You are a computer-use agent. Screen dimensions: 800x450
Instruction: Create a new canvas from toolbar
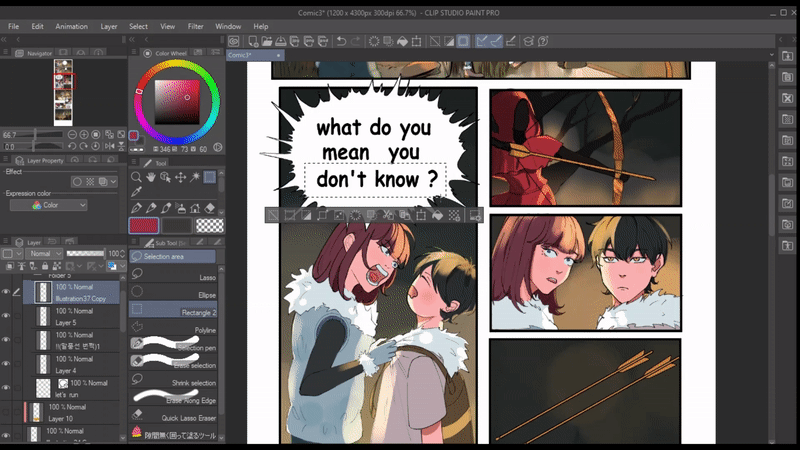253,41
